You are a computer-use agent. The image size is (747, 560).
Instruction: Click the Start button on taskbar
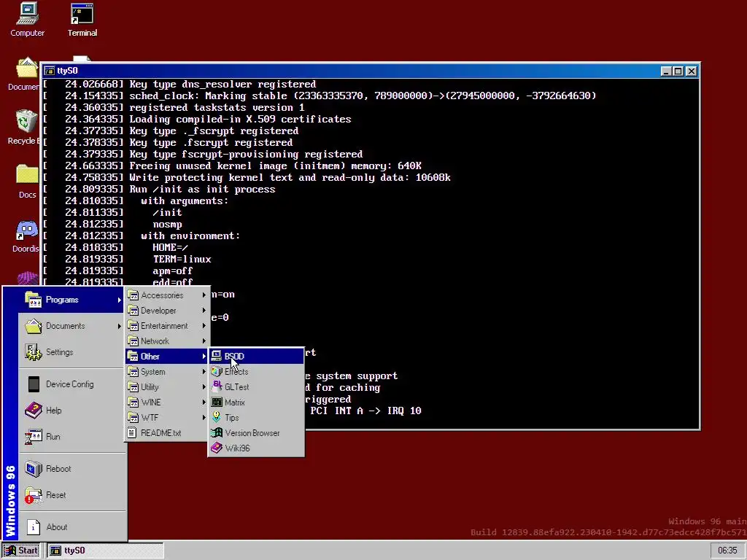pos(21,550)
